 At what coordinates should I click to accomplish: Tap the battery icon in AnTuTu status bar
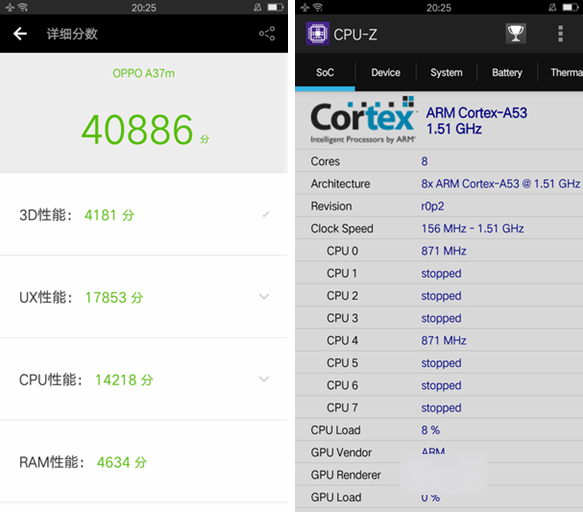point(276,7)
